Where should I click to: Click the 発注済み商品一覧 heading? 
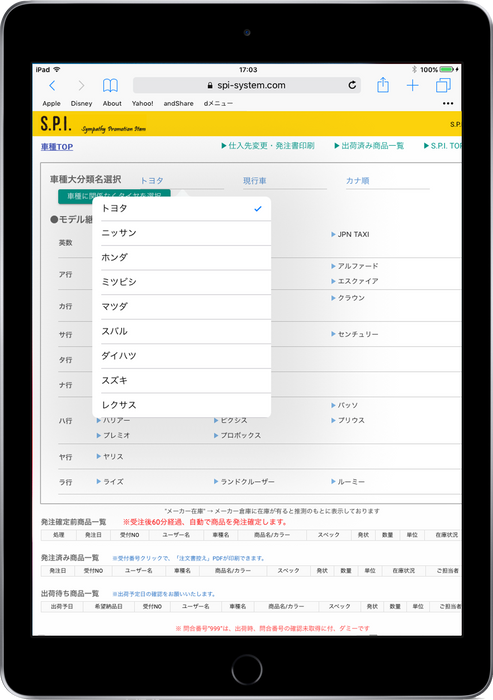(70, 558)
